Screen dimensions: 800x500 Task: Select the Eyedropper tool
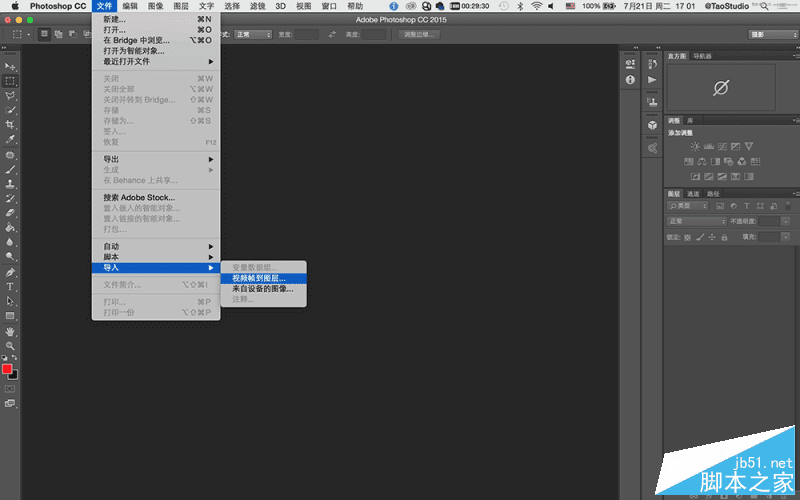click(10, 139)
